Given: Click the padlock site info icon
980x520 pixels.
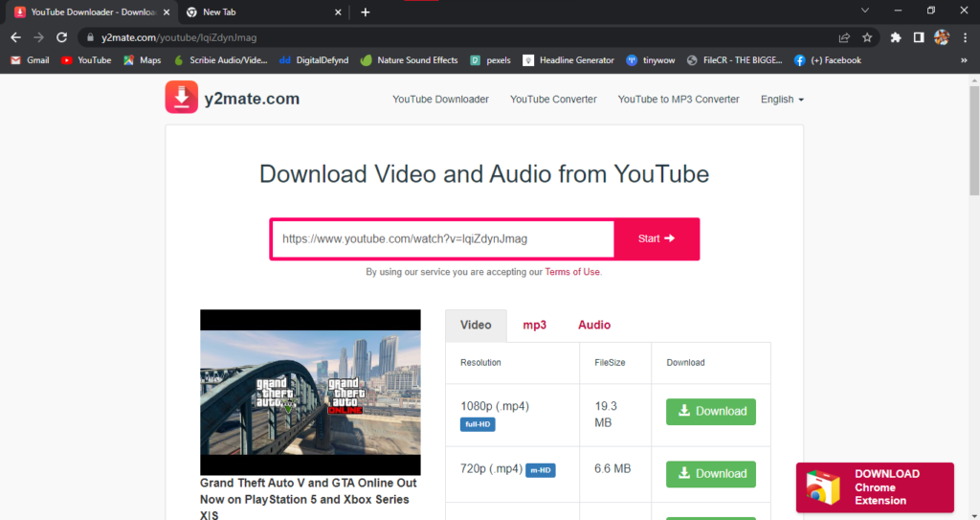Looking at the screenshot, I should tap(91, 37).
